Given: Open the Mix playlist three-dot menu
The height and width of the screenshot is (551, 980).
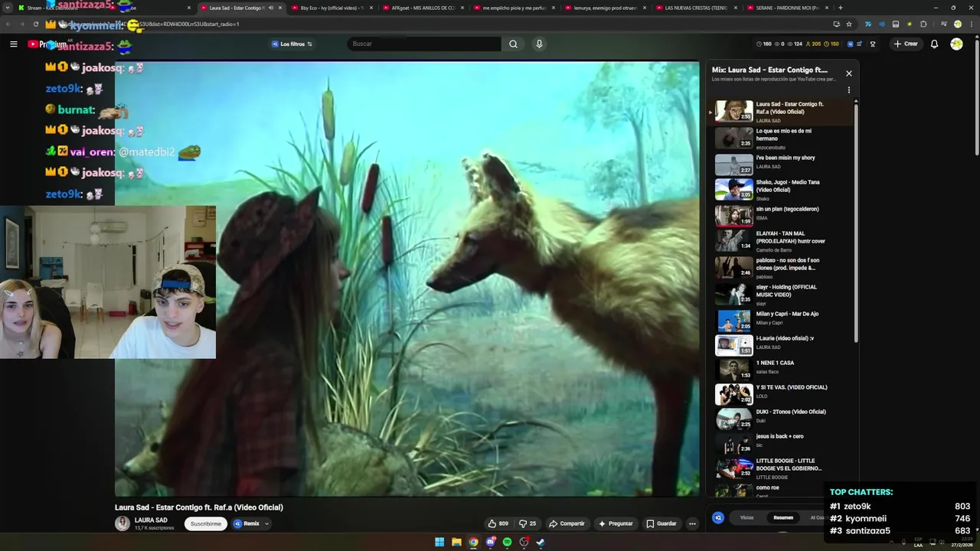Looking at the screenshot, I should [x=848, y=90].
